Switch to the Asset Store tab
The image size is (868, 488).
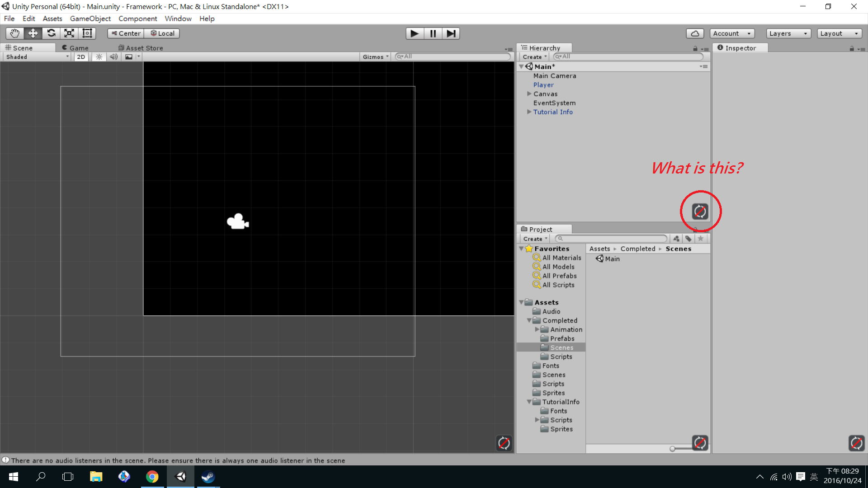coord(141,48)
